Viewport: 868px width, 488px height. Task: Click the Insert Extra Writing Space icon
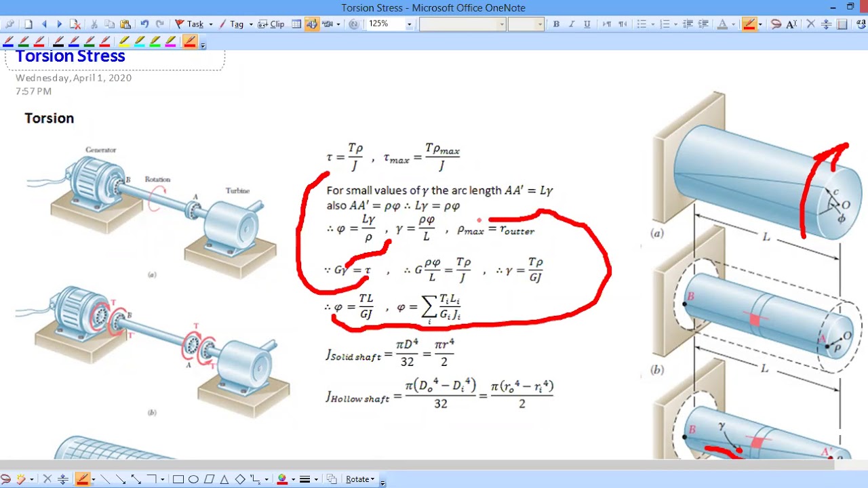[x=826, y=24]
